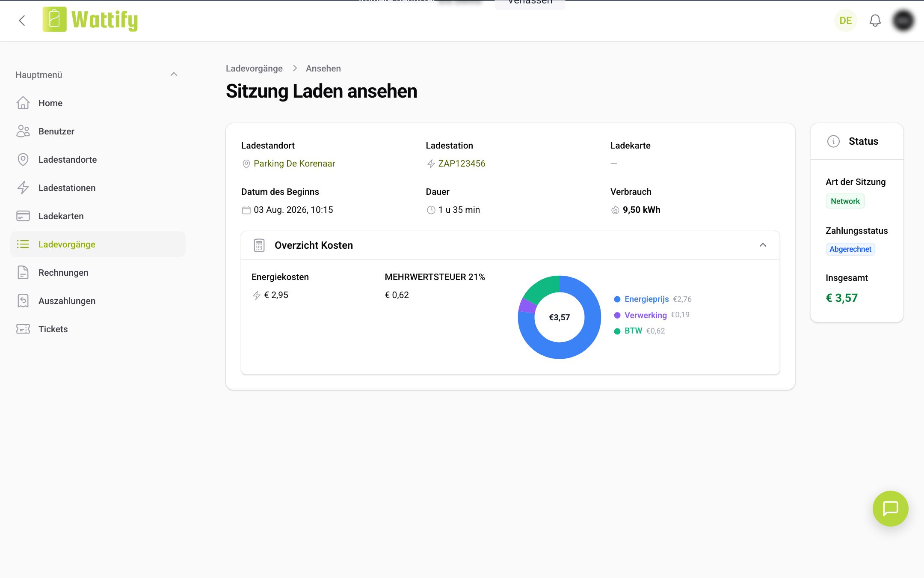
Task: Click the Overzicht Kosten heading
Action: (x=314, y=245)
